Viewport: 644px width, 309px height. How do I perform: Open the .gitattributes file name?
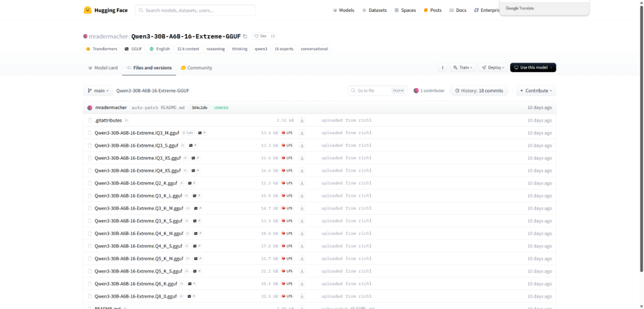tap(109, 120)
